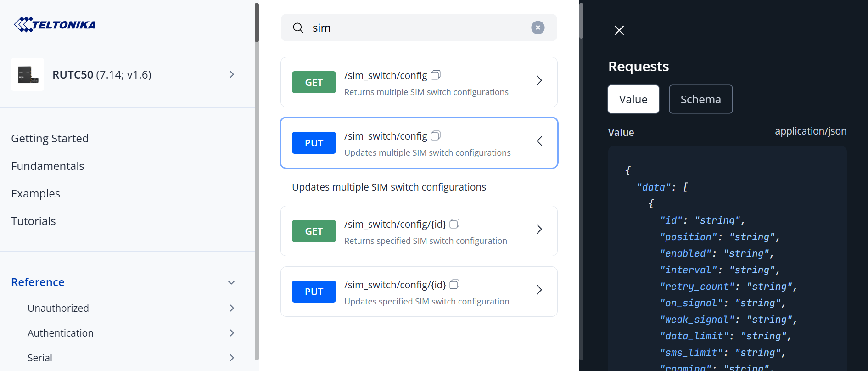
Task: Copy the PUT /sim_switch/config/{id} path
Action: (454, 284)
